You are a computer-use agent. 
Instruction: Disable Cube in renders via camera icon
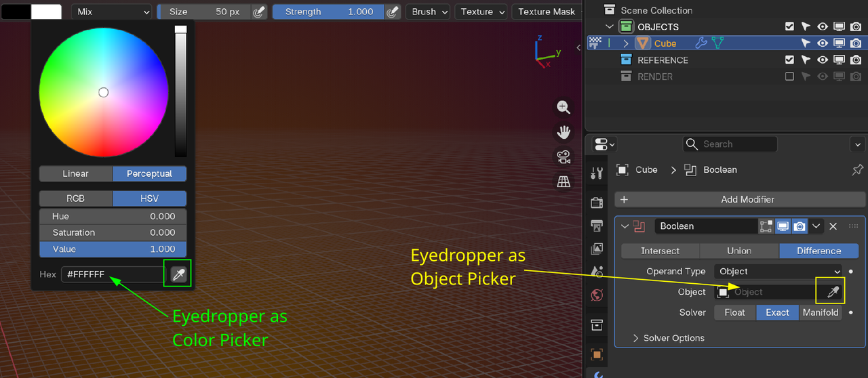point(856,43)
